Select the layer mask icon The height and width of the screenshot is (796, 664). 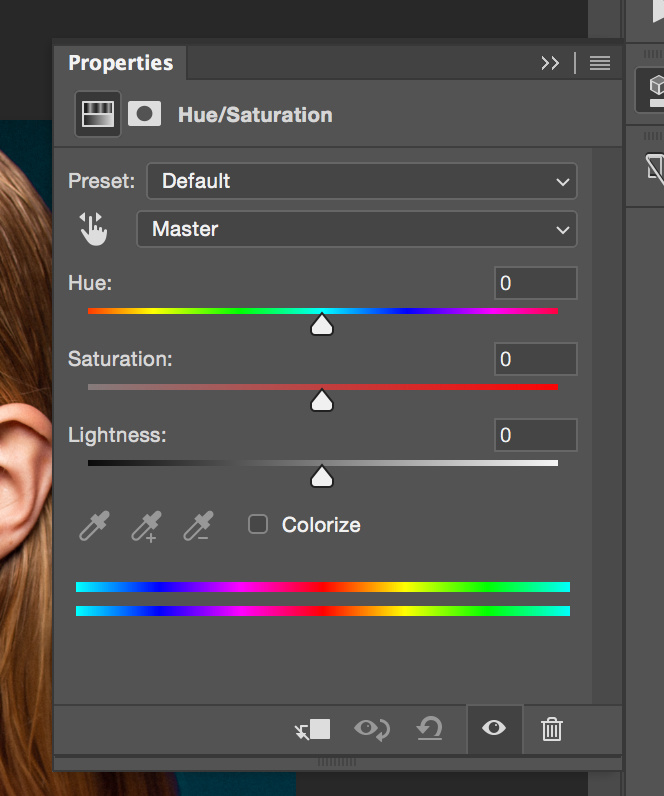(145, 113)
